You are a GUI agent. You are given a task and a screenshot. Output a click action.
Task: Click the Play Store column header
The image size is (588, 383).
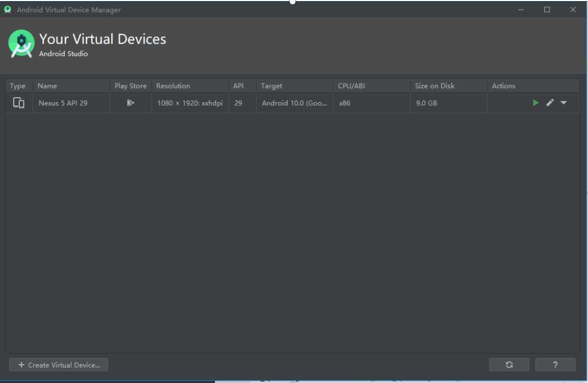coord(131,86)
